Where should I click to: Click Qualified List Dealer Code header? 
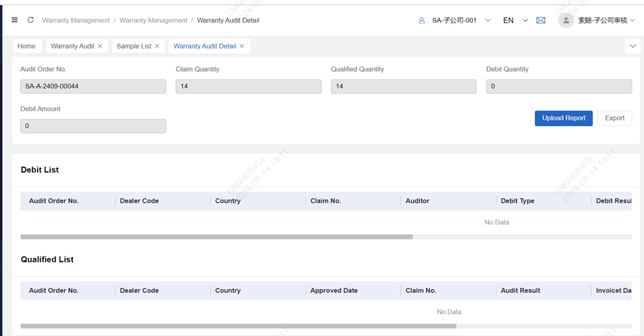pos(139,290)
